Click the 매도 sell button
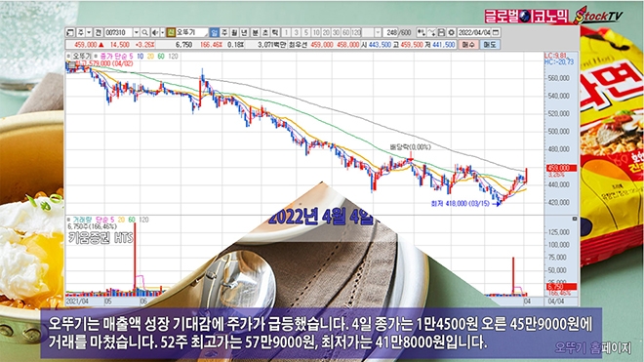This screenshot has height=362, width=644. (x=490, y=44)
